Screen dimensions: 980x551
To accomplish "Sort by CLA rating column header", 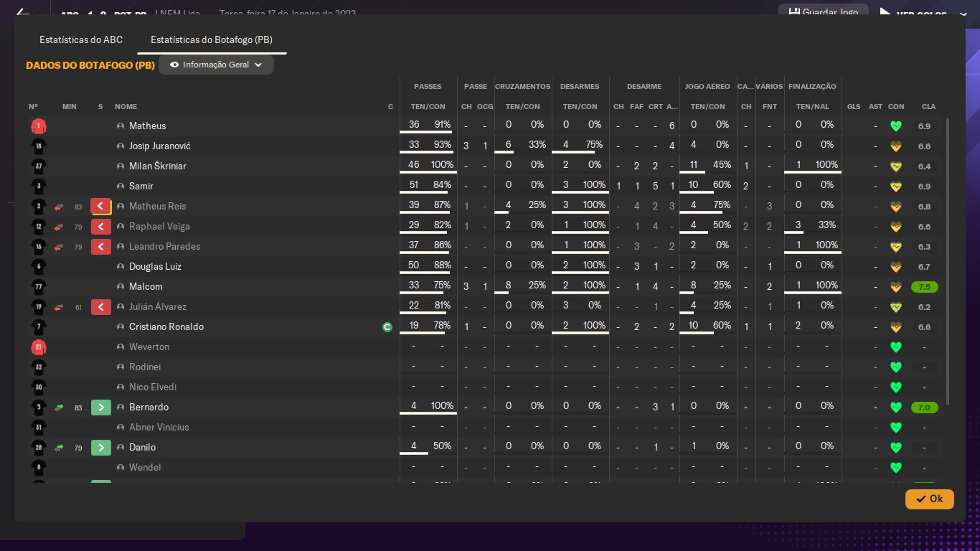I will (928, 106).
